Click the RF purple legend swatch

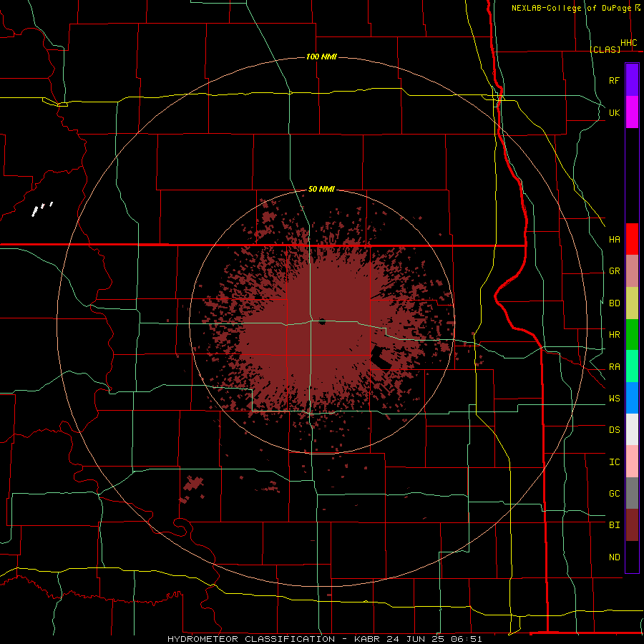pyautogui.click(x=632, y=80)
